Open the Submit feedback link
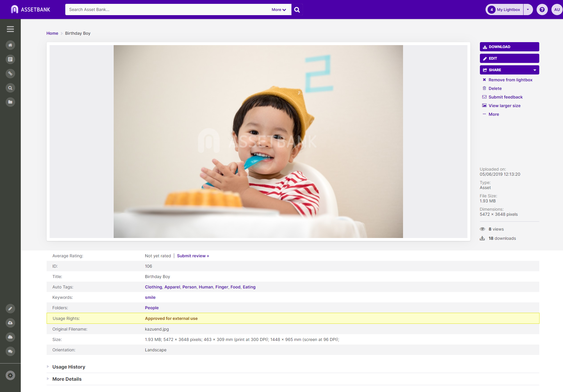This screenshot has height=392, width=563. [x=505, y=97]
